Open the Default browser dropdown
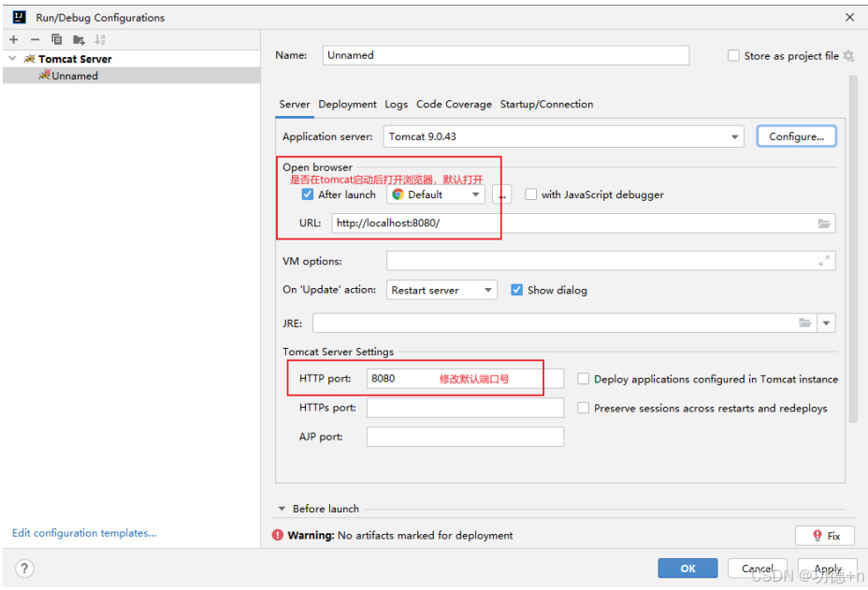 click(x=436, y=194)
